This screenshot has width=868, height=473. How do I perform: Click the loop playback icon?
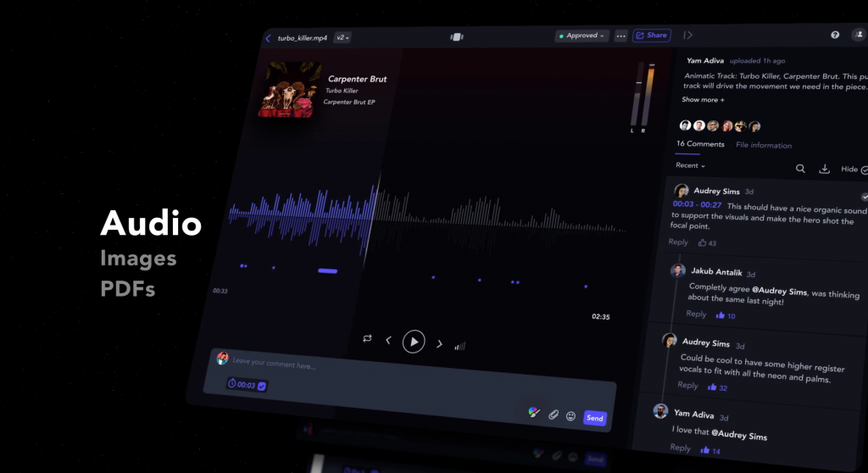pos(367,338)
